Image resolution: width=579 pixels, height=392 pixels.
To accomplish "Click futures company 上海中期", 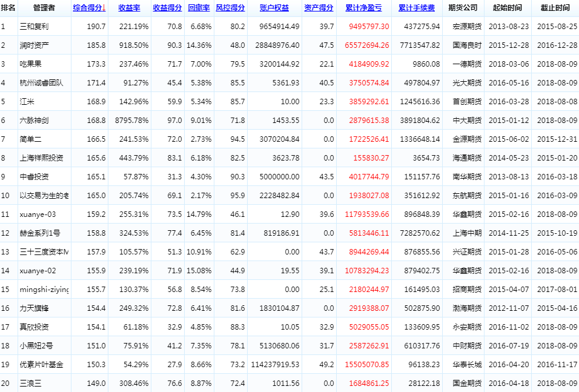I will pos(467,233).
